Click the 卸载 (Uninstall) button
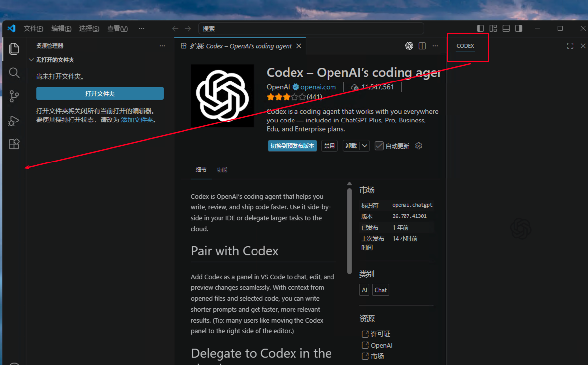This screenshot has height=365, width=588. (351, 146)
